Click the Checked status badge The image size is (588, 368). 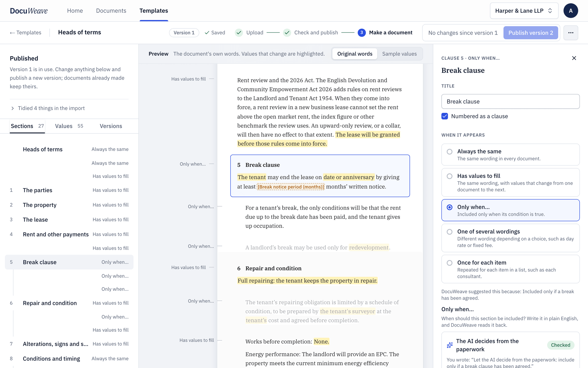click(561, 345)
